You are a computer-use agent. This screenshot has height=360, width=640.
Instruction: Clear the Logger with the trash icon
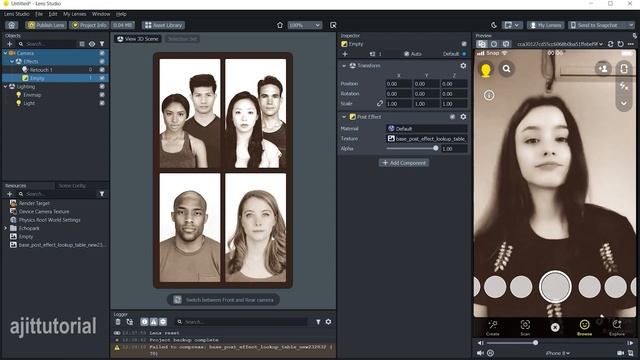point(118,322)
